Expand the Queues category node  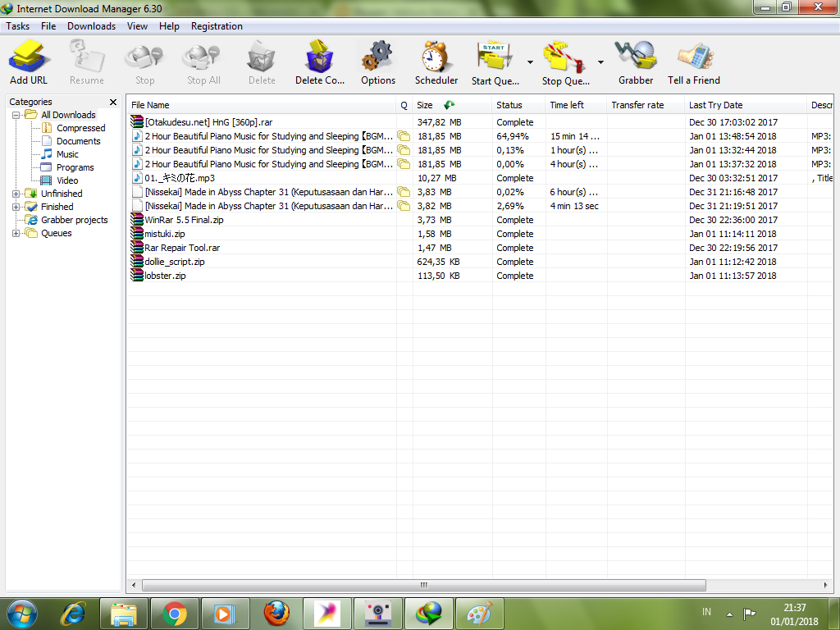click(16, 233)
